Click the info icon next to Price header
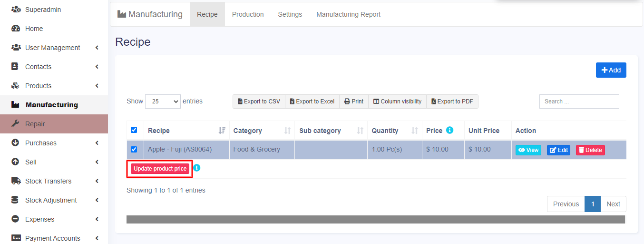This screenshot has width=644, height=244. click(x=449, y=130)
